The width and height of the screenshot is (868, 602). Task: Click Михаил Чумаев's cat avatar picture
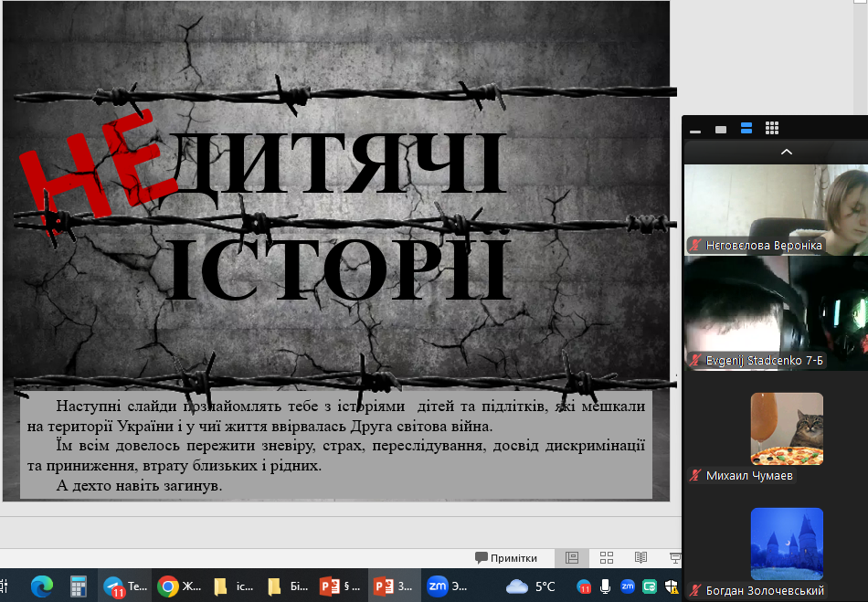[x=787, y=428]
